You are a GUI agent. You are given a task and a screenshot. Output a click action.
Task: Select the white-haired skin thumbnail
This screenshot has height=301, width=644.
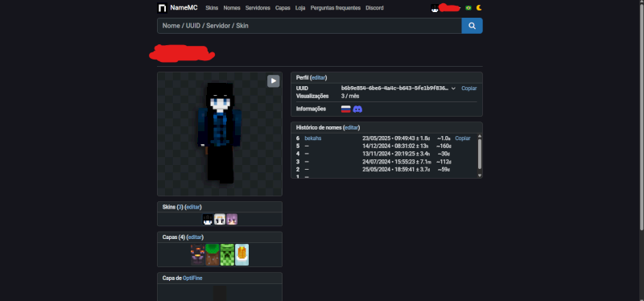(x=220, y=219)
